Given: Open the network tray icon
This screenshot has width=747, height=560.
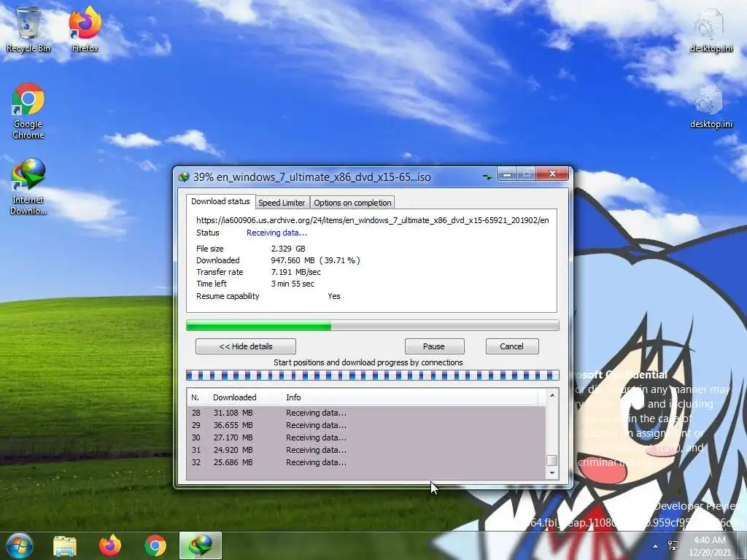Looking at the screenshot, I should (x=673, y=545).
